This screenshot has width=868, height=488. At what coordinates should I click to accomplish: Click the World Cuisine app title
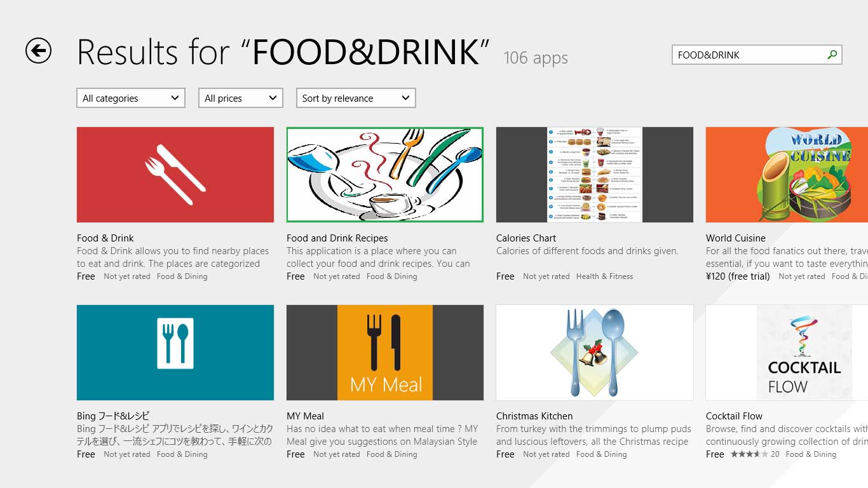click(x=736, y=238)
